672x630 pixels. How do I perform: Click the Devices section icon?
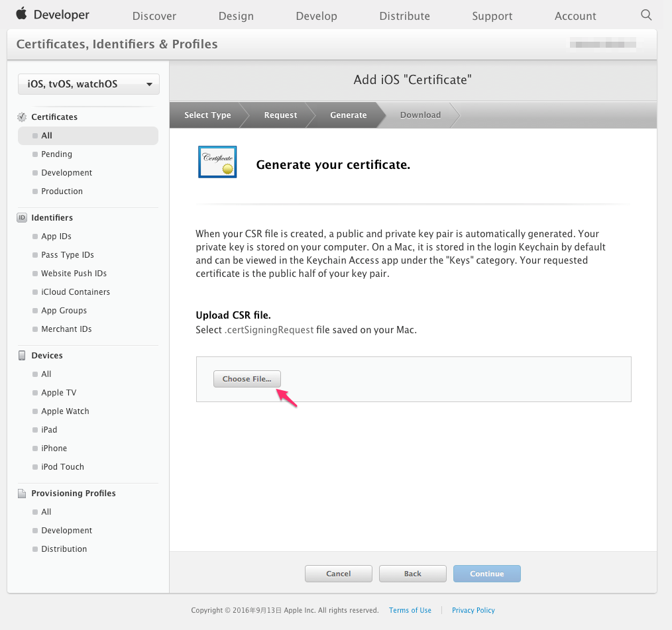[22, 356]
